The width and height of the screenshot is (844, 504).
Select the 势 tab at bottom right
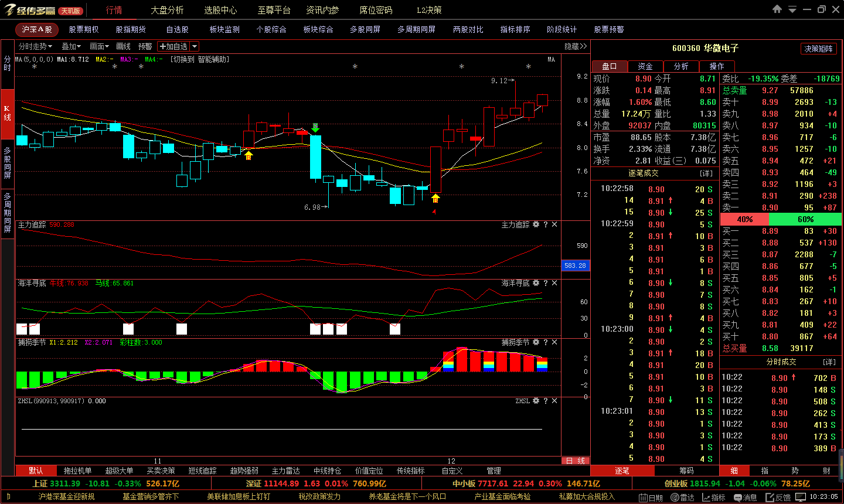(x=795, y=471)
